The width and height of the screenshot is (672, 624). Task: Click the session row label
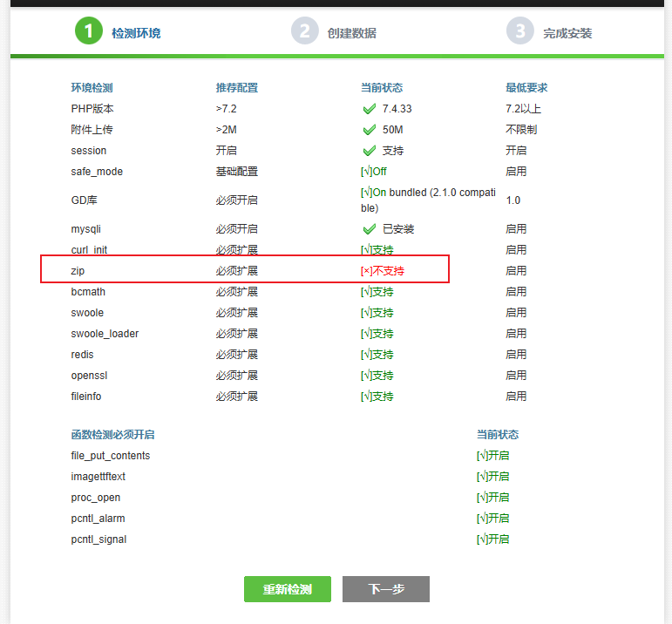89,151
